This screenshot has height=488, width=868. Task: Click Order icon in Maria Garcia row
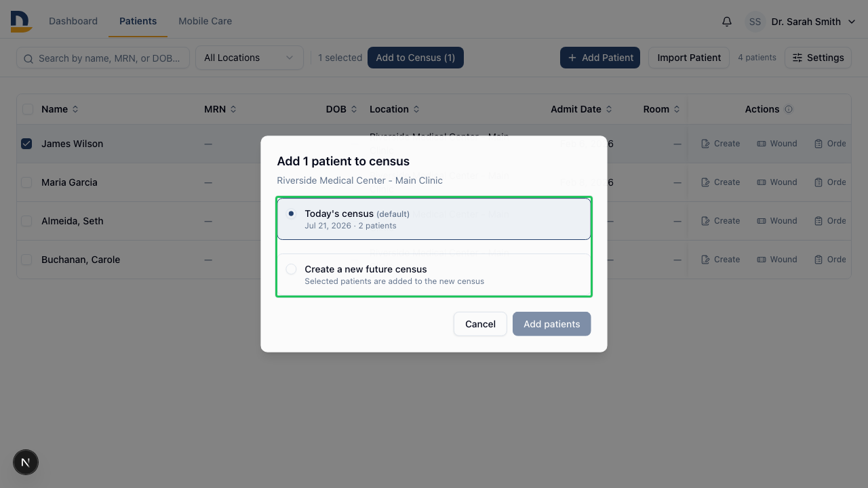818,182
